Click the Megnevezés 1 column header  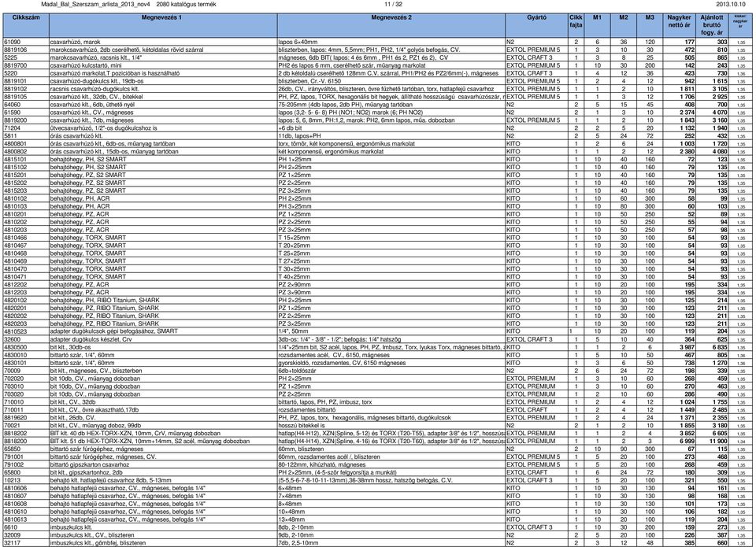(163, 25)
